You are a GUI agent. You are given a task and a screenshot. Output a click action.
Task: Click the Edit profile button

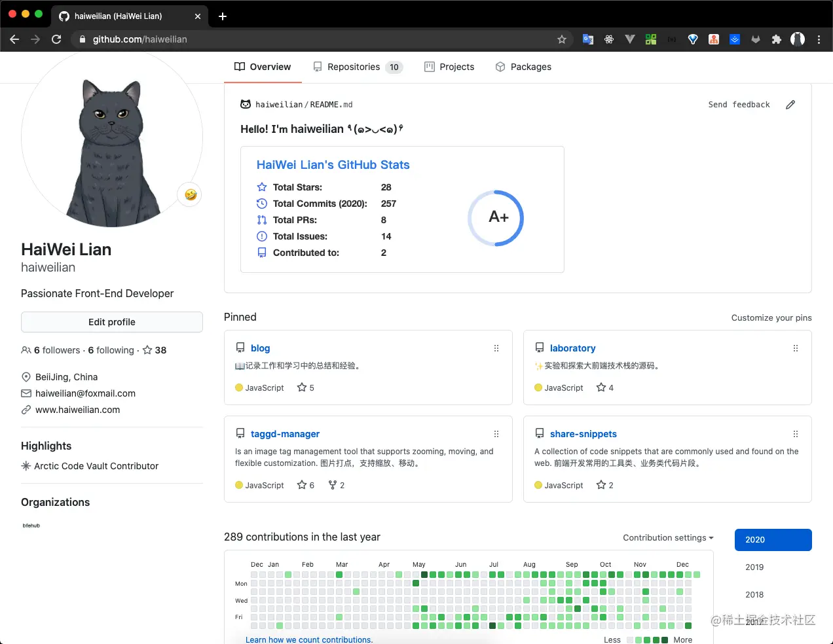pos(112,322)
